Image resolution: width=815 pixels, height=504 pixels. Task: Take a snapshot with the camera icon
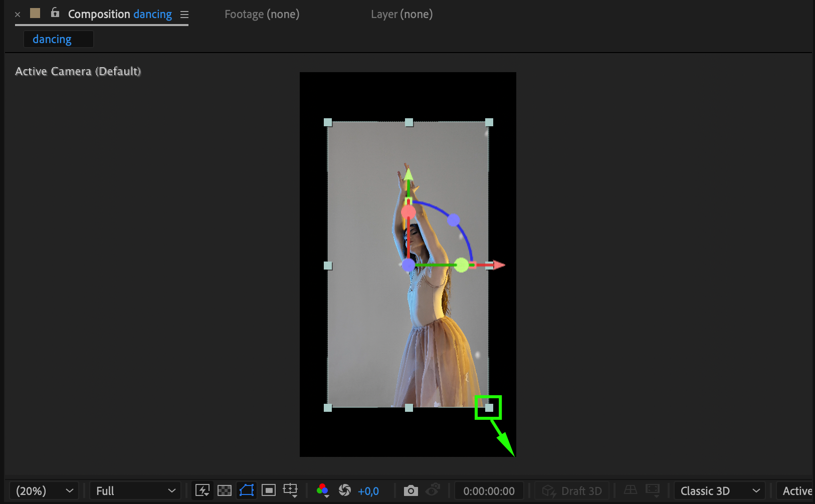(411, 490)
